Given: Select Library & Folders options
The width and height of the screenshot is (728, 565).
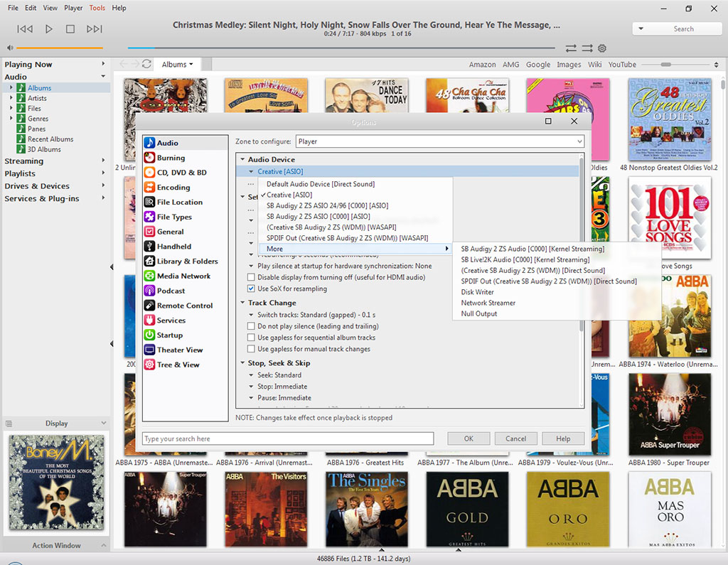Looking at the screenshot, I should click(185, 262).
